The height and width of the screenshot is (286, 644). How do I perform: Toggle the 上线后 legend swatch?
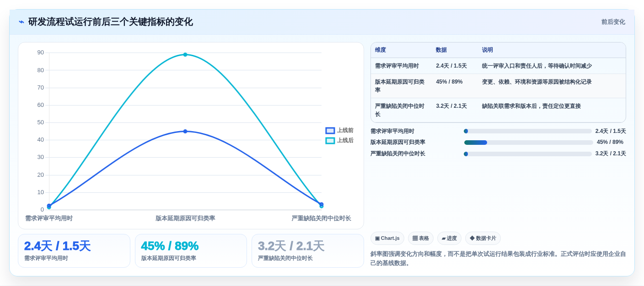point(330,141)
